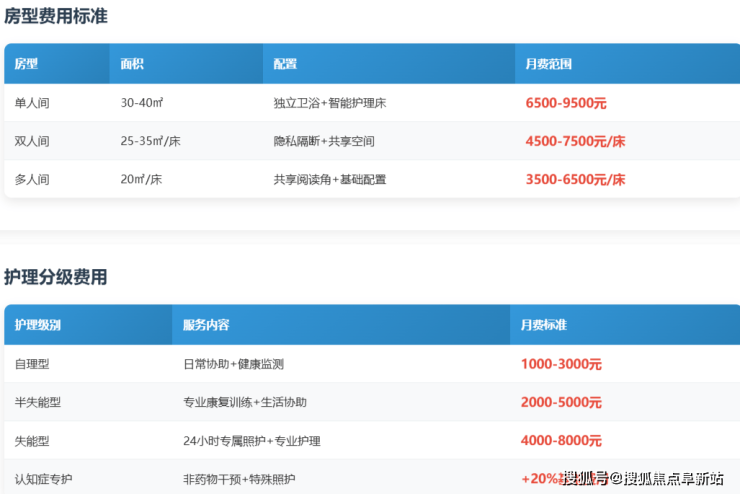Select the 月费标准 column header
The image size is (740, 494).
click(x=544, y=325)
